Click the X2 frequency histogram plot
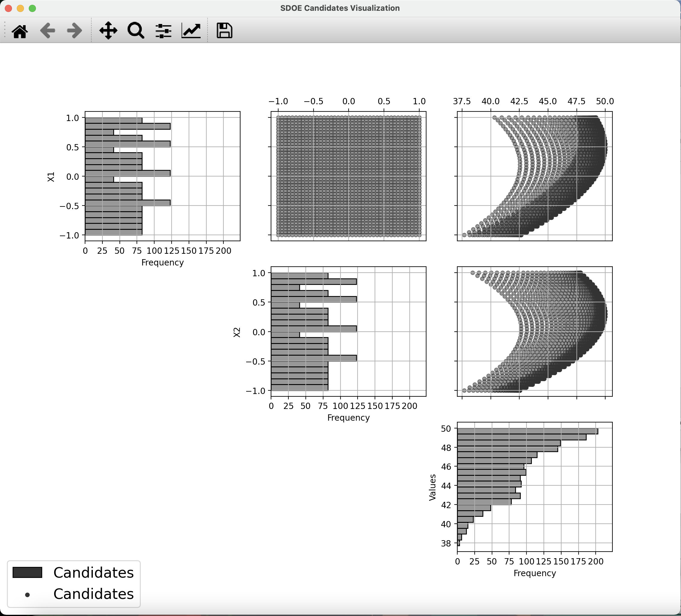This screenshot has width=681, height=616. (349, 331)
